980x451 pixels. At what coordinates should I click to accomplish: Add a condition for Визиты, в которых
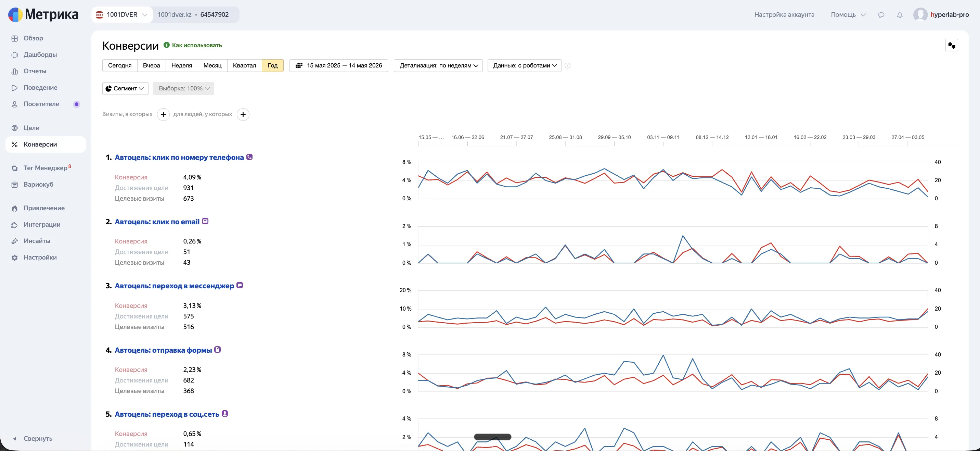tap(163, 114)
